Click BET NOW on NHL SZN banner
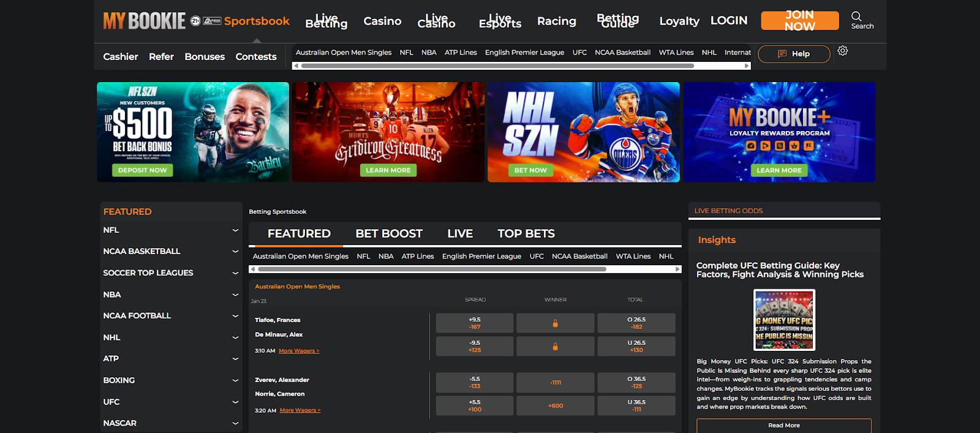The image size is (980, 433). point(530,170)
